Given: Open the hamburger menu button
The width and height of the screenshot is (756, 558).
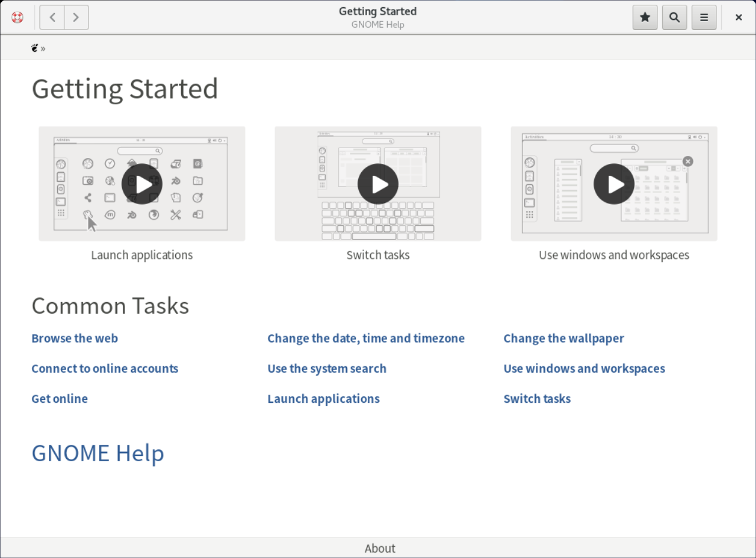Looking at the screenshot, I should click(x=704, y=18).
